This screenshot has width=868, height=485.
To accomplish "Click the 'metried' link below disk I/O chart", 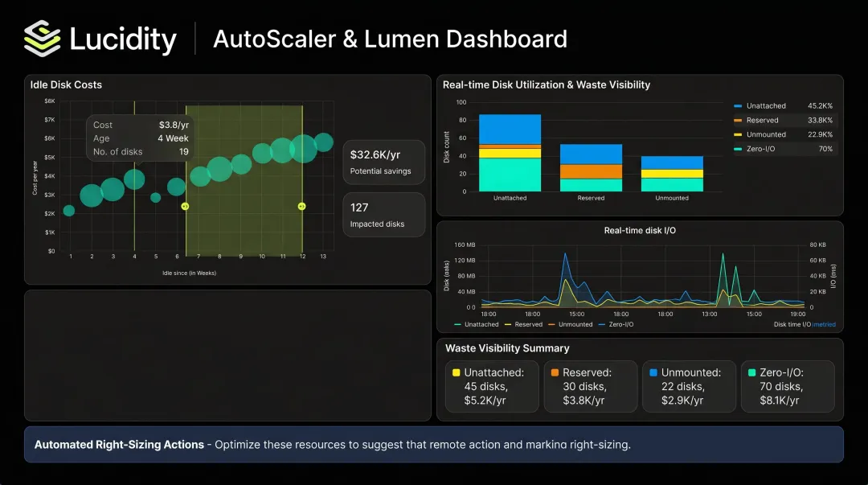I will pos(824,325).
